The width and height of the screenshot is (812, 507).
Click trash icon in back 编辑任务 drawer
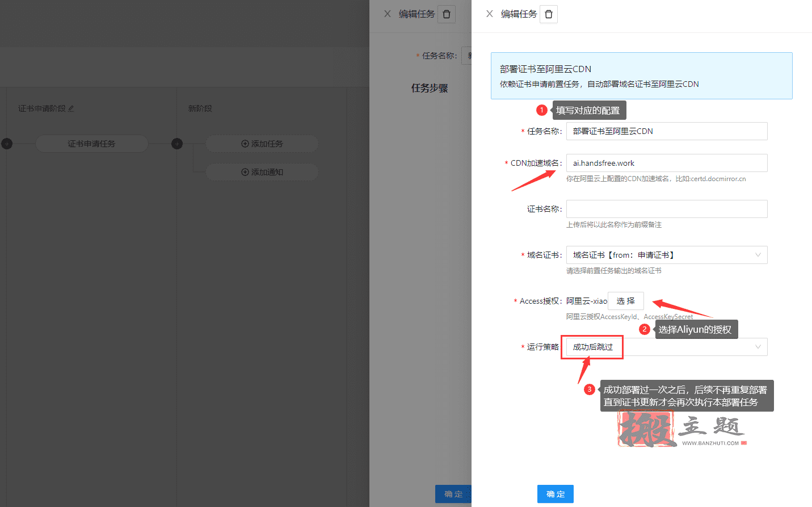tap(447, 14)
